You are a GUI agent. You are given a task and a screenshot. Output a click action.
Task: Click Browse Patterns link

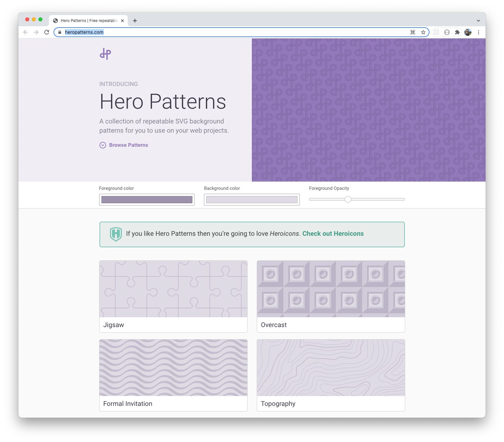coord(129,145)
